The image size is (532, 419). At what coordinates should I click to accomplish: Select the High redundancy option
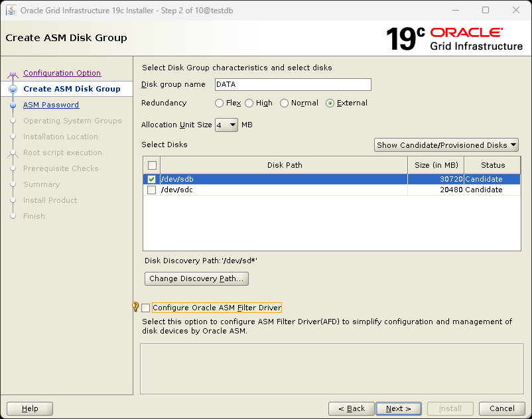249,103
